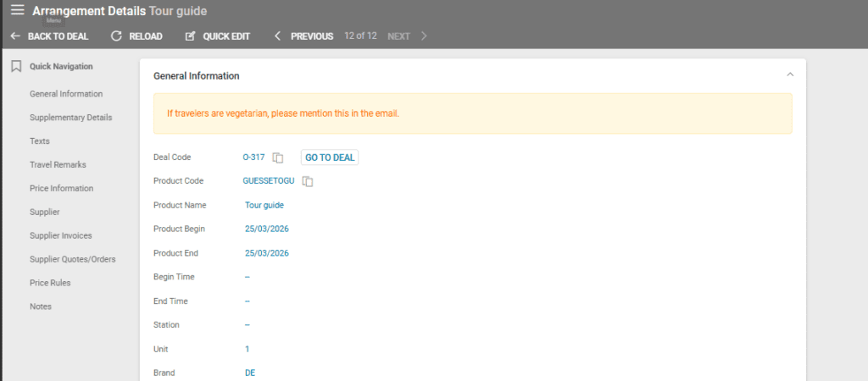Screen dimensions: 868x381
Task: Jump to Travel Remarks section
Action: pyautogui.click(x=58, y=165)
